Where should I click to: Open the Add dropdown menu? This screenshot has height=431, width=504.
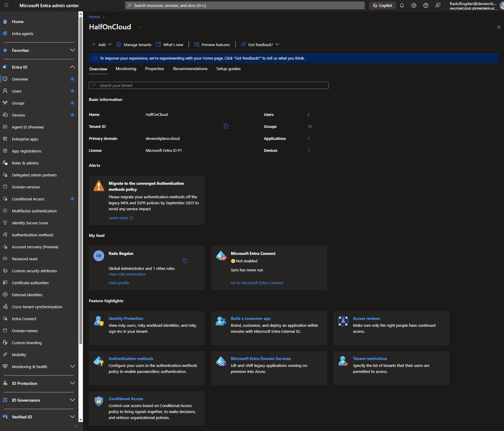point(101,45)
